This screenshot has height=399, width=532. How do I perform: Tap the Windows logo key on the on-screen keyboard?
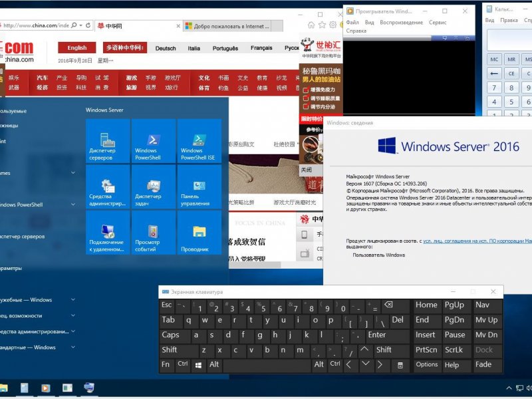198,364
